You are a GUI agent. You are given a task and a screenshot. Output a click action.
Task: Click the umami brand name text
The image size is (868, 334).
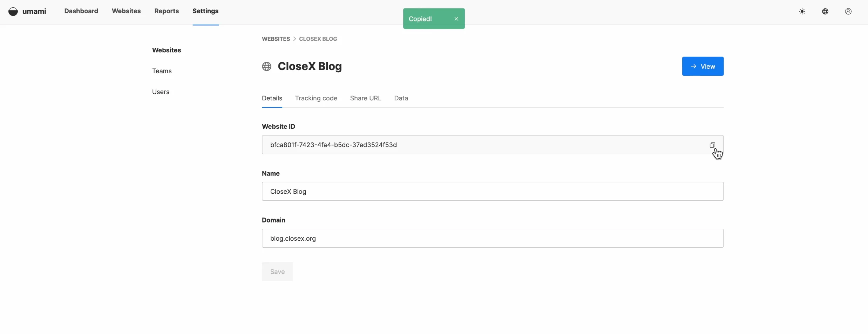point(34,11)
